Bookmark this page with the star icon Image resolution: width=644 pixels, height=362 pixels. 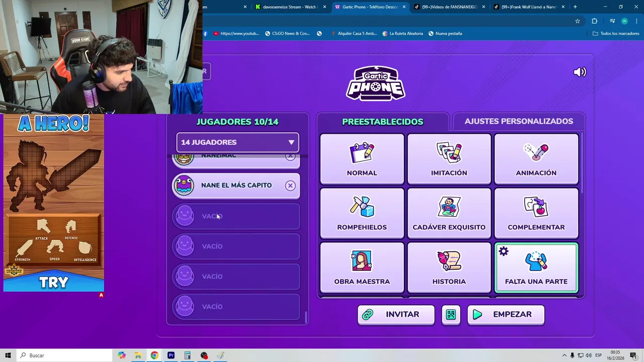[578, 21]
